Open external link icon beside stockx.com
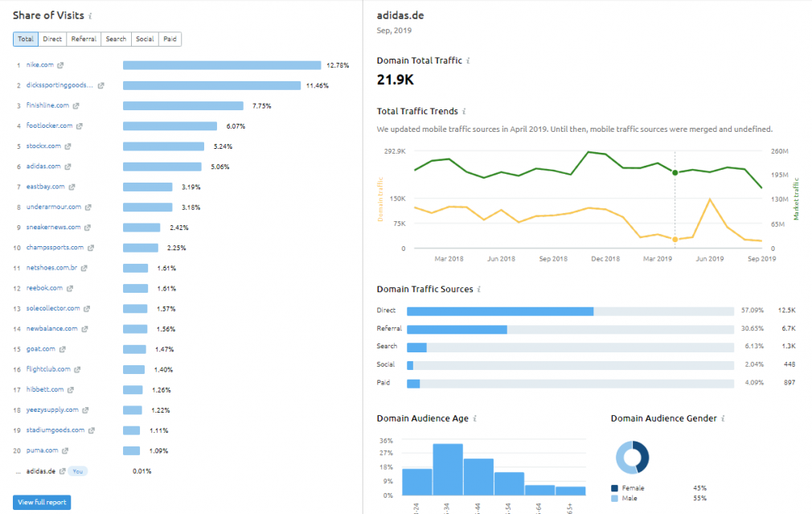This screenshot has height=514, width=812. tap(68, 146)
